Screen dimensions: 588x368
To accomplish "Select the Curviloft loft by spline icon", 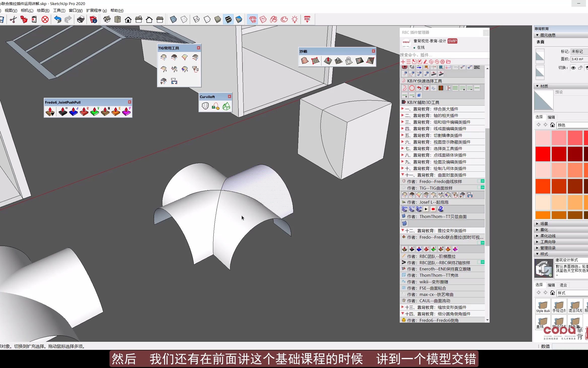I will click(205, 106).
